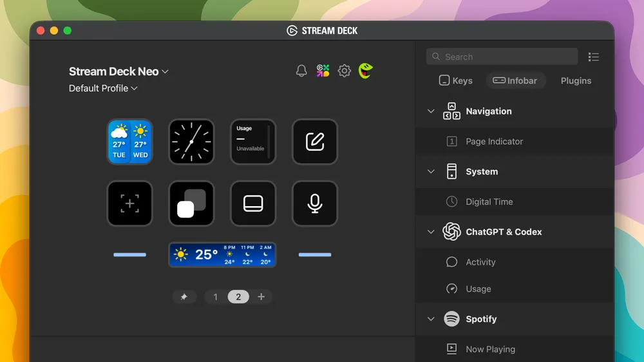Viewport: 644px width, 362px height.
Task: Select the Digital Time action
Action: coord(514,202)
